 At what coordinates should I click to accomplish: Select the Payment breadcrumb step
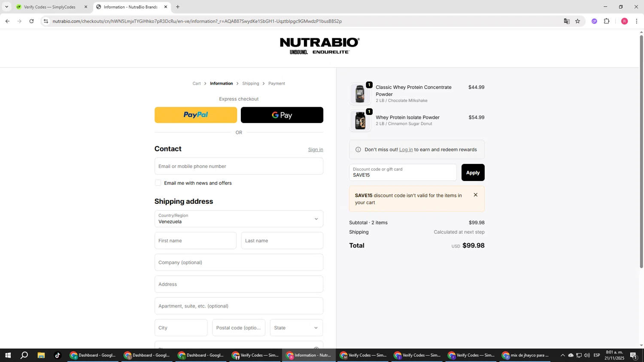276,84
